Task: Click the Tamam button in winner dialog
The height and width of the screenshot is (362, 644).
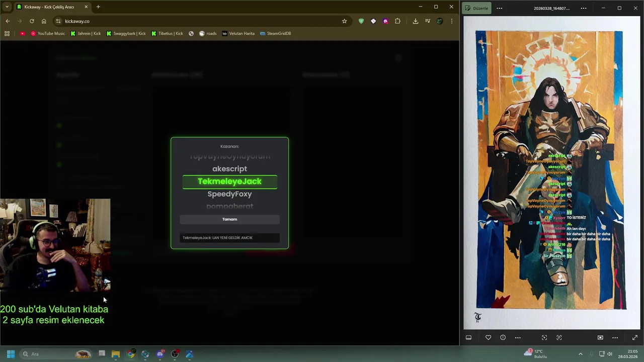Action: (x=229, y=219)
